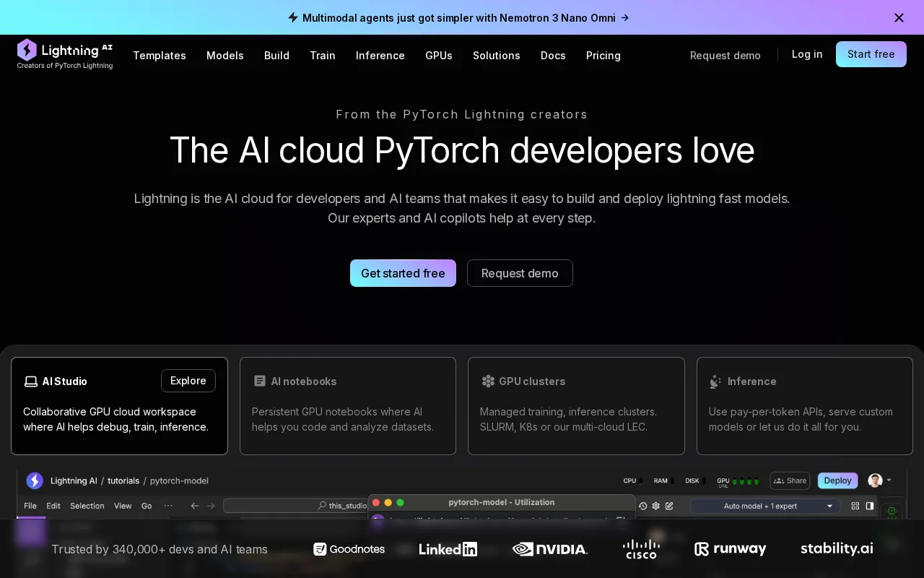Click the yellow minimize dot on Utilization window
Viewport: 924px width, 578px height.
click(388, 503)
